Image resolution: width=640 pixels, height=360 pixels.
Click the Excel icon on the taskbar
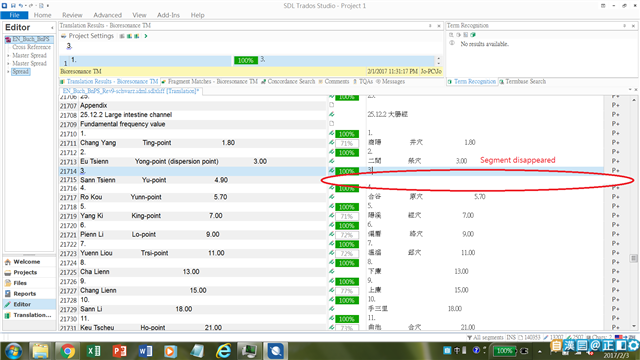click(93, 351)
